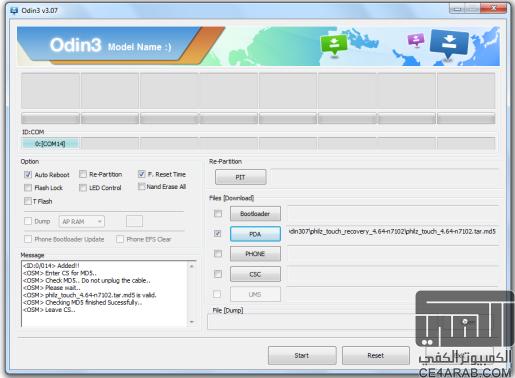Uncheck the PDA file checkbox
Viewport: 515px width, 378px height.
click(218, 234)
